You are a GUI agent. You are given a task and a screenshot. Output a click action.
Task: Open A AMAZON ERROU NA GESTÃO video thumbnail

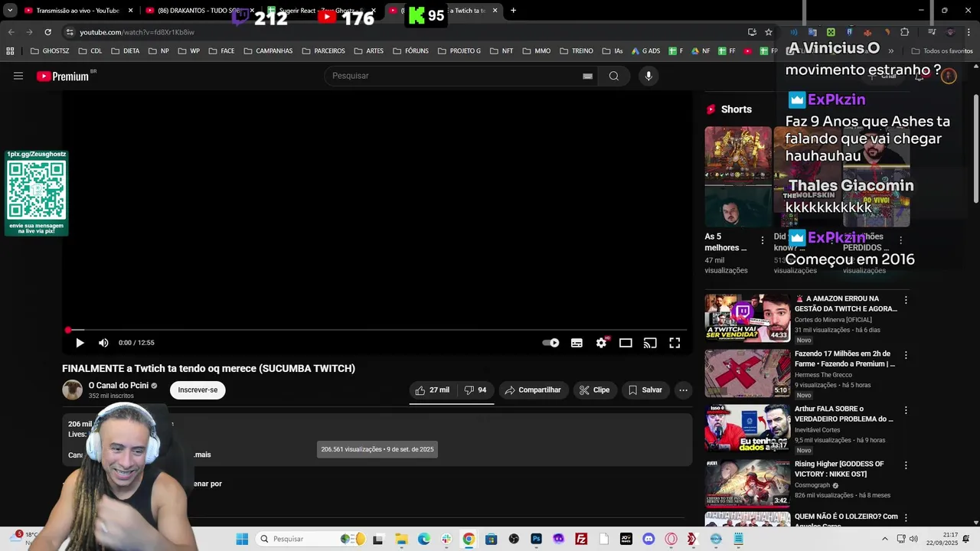747,318
